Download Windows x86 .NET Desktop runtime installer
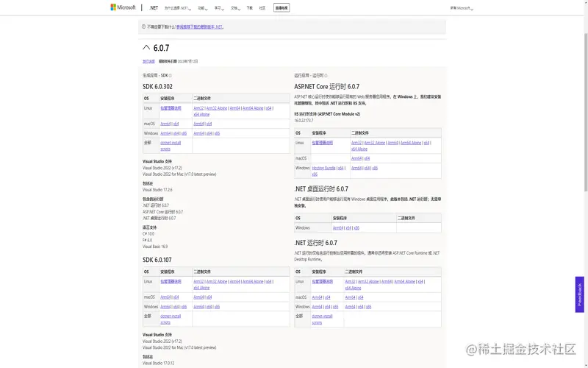 click(x=356, y=227)
